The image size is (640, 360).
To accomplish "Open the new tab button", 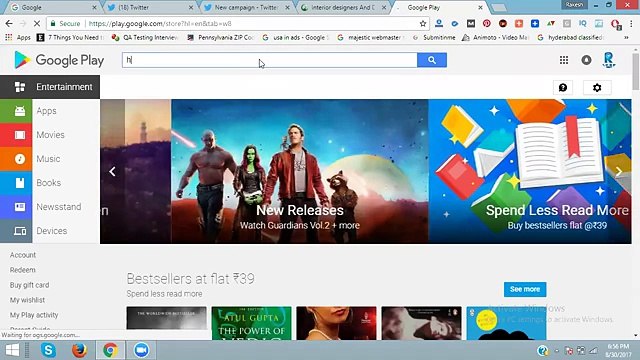I will [498, 7].
